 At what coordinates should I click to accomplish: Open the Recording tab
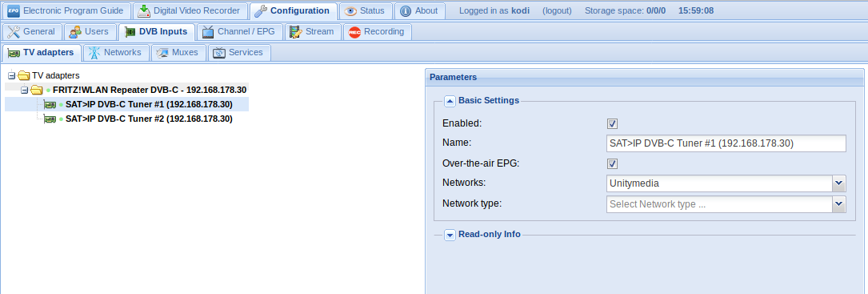377,31
